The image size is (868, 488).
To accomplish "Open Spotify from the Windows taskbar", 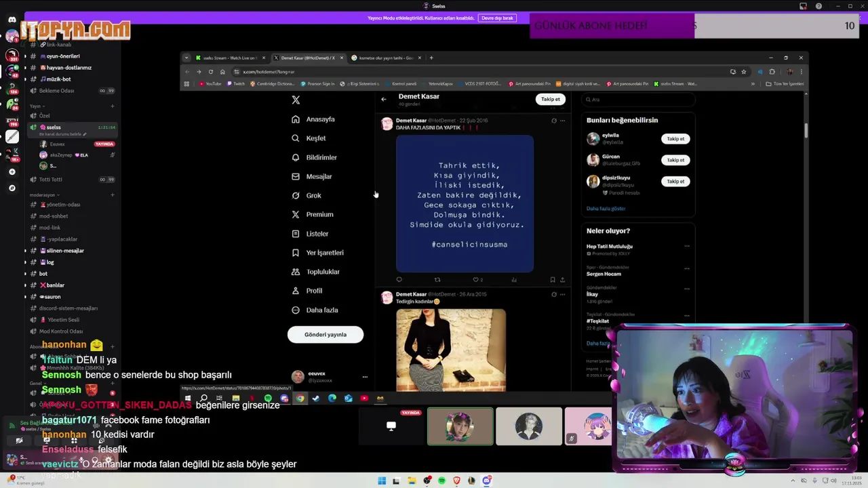I will click(441, 481).
